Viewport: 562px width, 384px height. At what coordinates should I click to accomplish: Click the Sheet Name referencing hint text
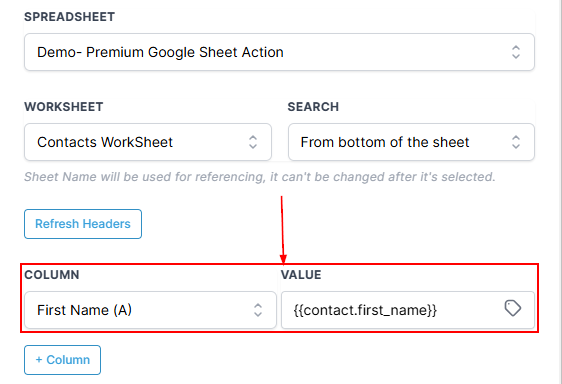[x=259, y=177]
